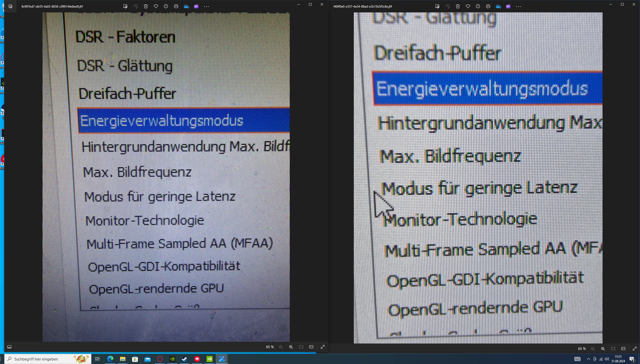
Task: Print the image in the right window
Action: tap(488, 7)
